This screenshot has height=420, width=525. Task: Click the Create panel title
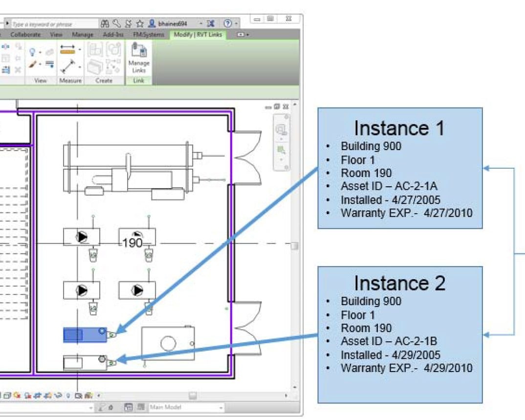(x=104, y=80)
